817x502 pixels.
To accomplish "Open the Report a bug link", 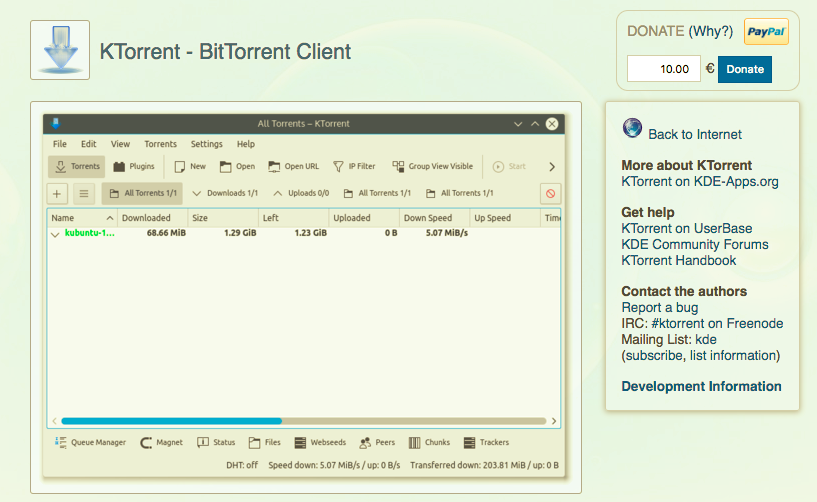I will [659, 308].
